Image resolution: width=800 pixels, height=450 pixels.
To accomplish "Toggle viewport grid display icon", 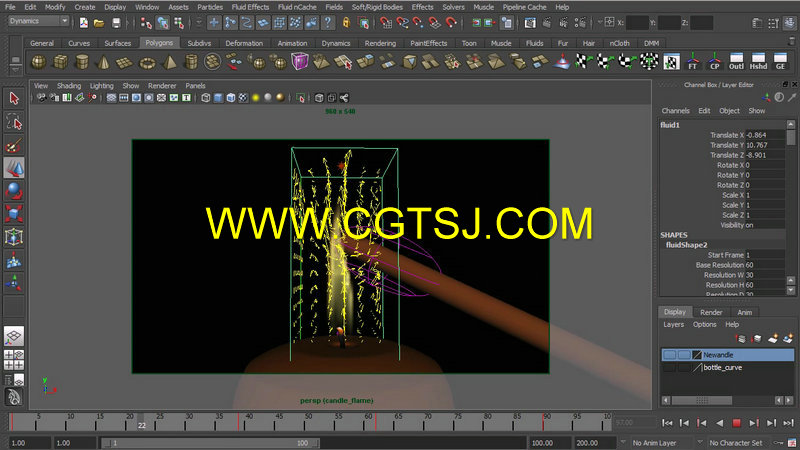I will (111, 98).
